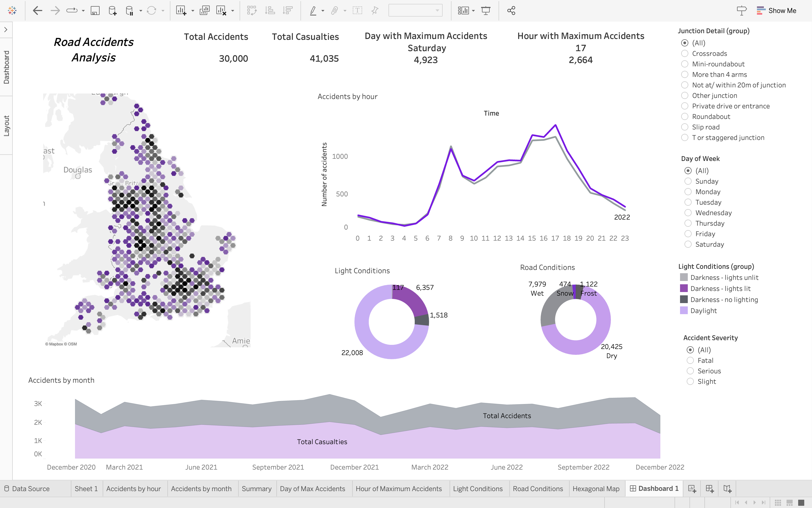
Task: Switch to the Accidents by month sheet tab
Action: point(201,488)
